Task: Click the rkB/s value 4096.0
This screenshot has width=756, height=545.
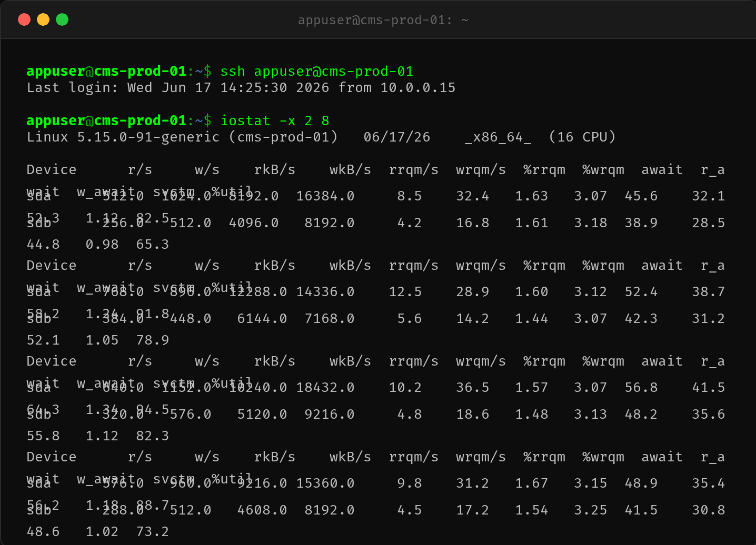Action: (254, 223)
